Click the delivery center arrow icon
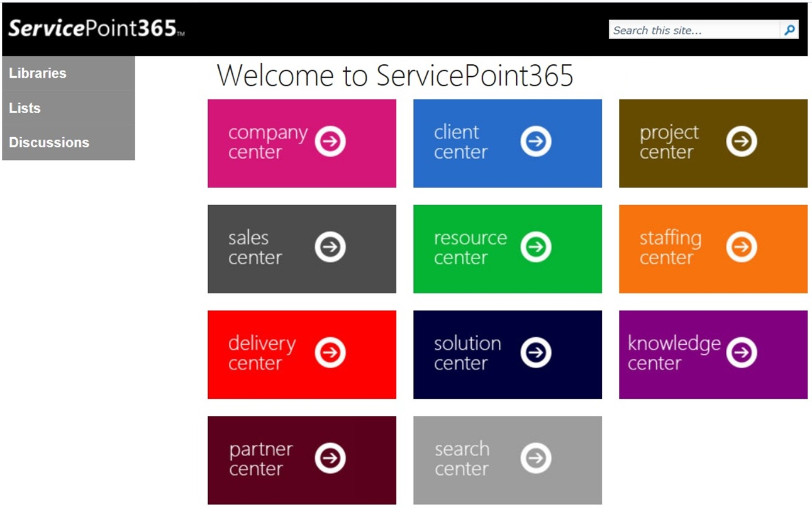The height and width of the screenshot is (509, 812). click(x=330, y=353)
